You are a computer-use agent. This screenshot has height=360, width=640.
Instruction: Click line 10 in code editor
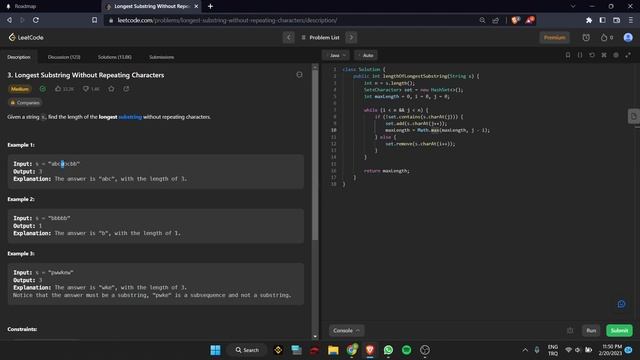click(x=437, y=130)
